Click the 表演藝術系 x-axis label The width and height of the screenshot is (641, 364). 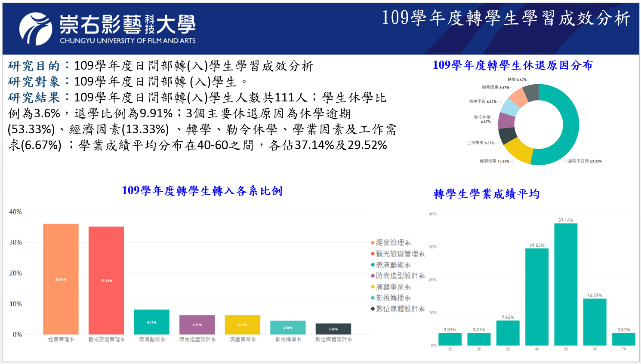tap(152, 340)
